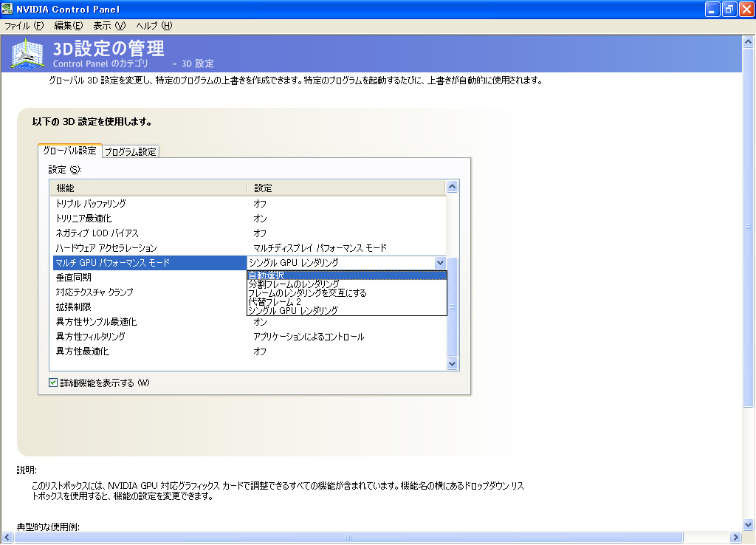Viewport: 756px width, 545px height.
Task: Restore down the NVIDIA Control Panel window
Action: [729, 9]
